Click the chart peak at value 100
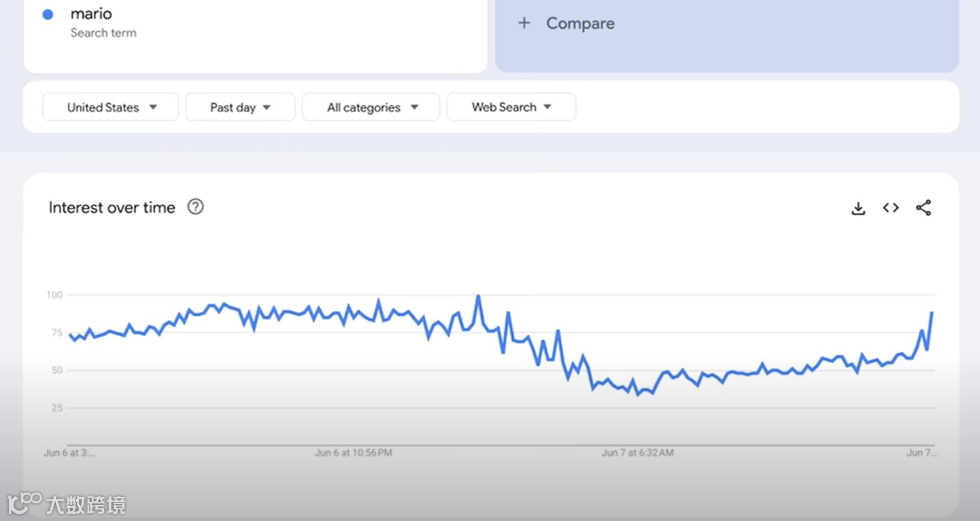The width and height of the screenshot is (980, 521). [x=478, y=296]
